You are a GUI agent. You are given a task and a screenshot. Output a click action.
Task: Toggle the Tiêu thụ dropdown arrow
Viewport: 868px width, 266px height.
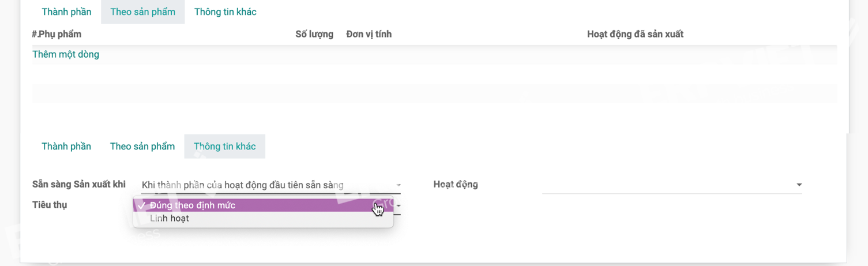[x=398, y=205]
